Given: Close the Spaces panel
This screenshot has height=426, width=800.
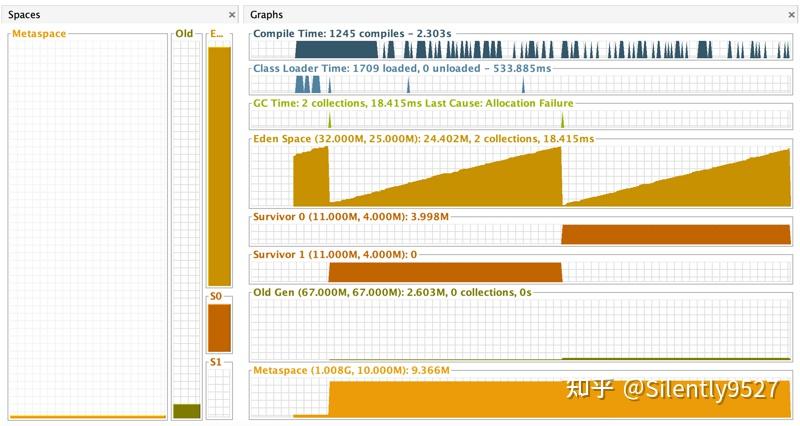Looking at the screenshot, I should (x=232, y=15).
